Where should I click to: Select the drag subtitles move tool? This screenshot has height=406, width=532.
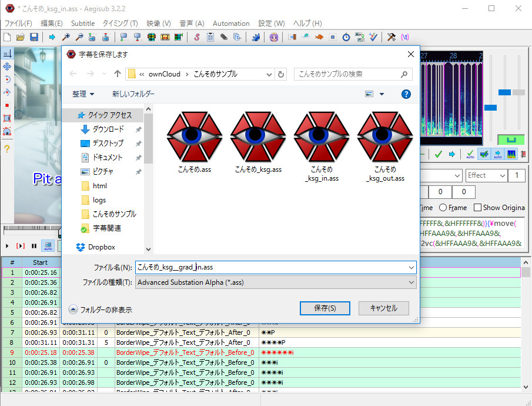(x=7, y=66)
